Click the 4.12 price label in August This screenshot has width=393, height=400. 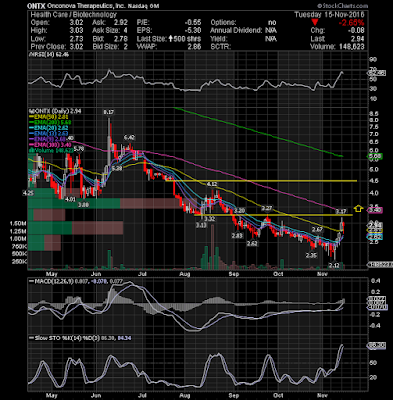tap(212, 184)
